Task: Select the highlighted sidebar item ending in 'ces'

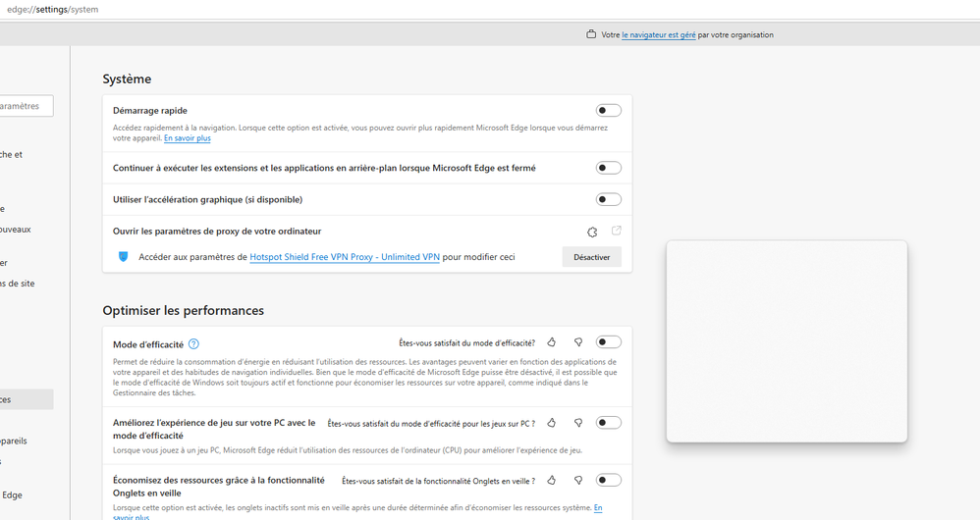Action: (27, 399)
